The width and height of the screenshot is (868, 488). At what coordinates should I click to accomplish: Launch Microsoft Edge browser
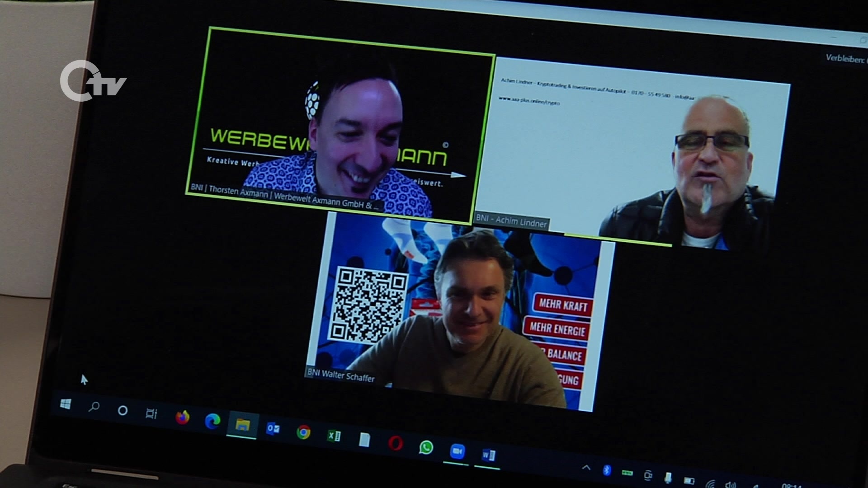[212, 421]
